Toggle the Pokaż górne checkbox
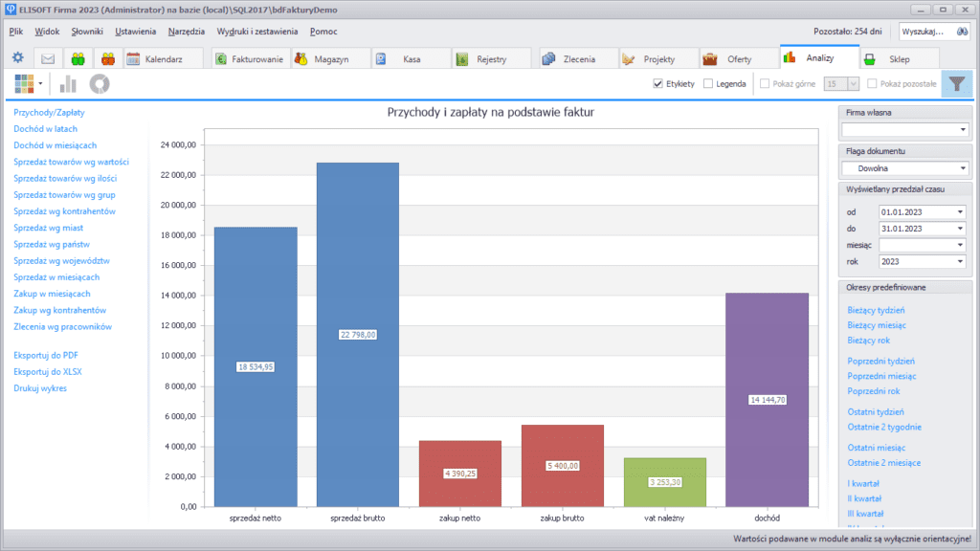 [x=765, y=84]
